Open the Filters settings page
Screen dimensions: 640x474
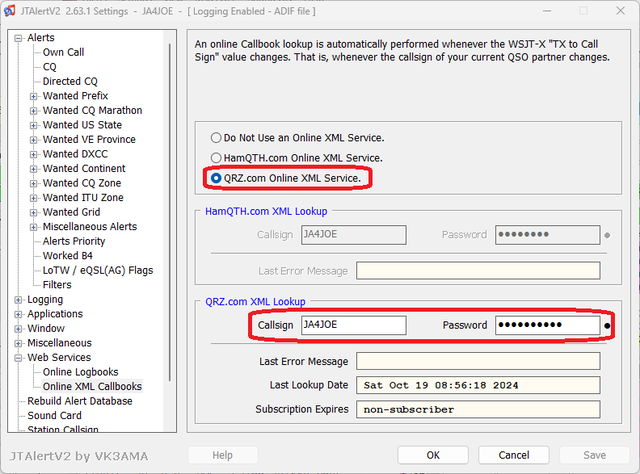[57, 285]
